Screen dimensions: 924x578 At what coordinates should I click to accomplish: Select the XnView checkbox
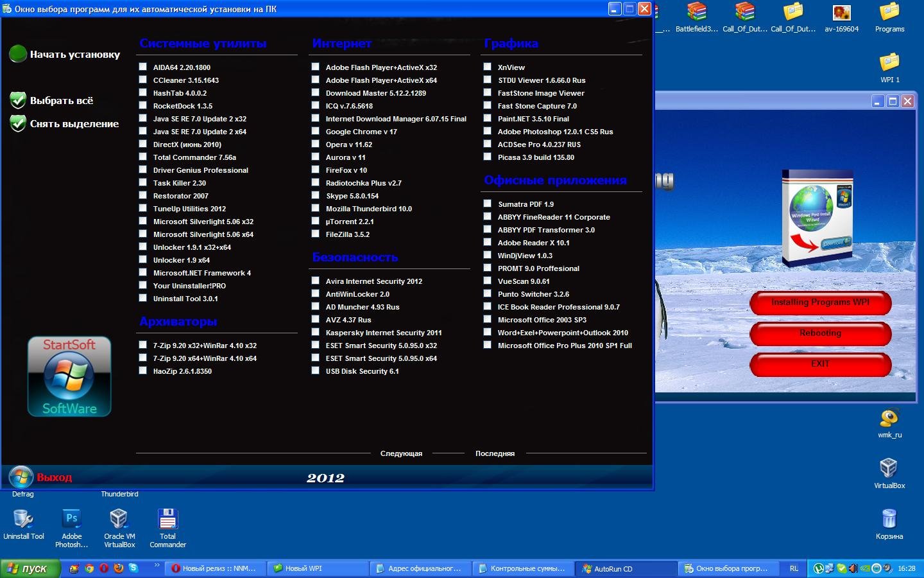tap(488, 67)
